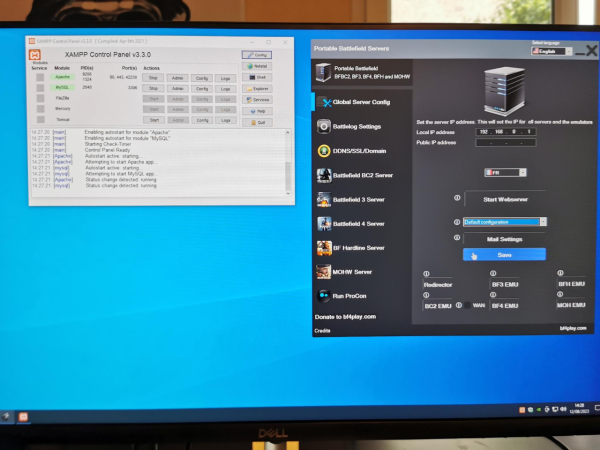The height and width of the screenshot is (450, 600).
Task: Toggle Apache service checkbox
Action: point(40,77)
